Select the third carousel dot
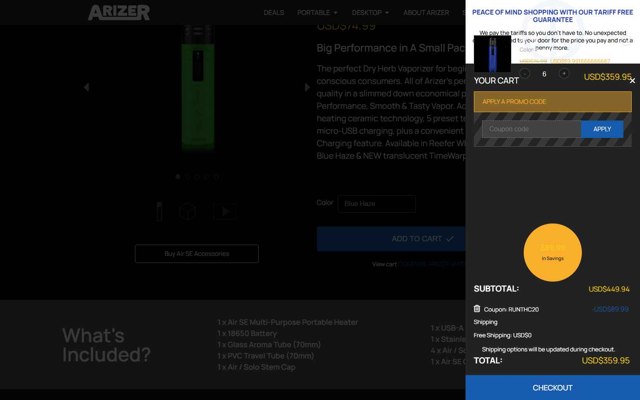The image size is (640, 400). tap(197, 177)
